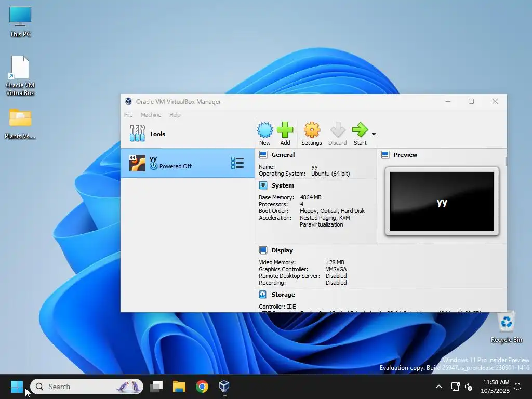
Task: Click the Preview section icon
Action: [x=385, y=155]
